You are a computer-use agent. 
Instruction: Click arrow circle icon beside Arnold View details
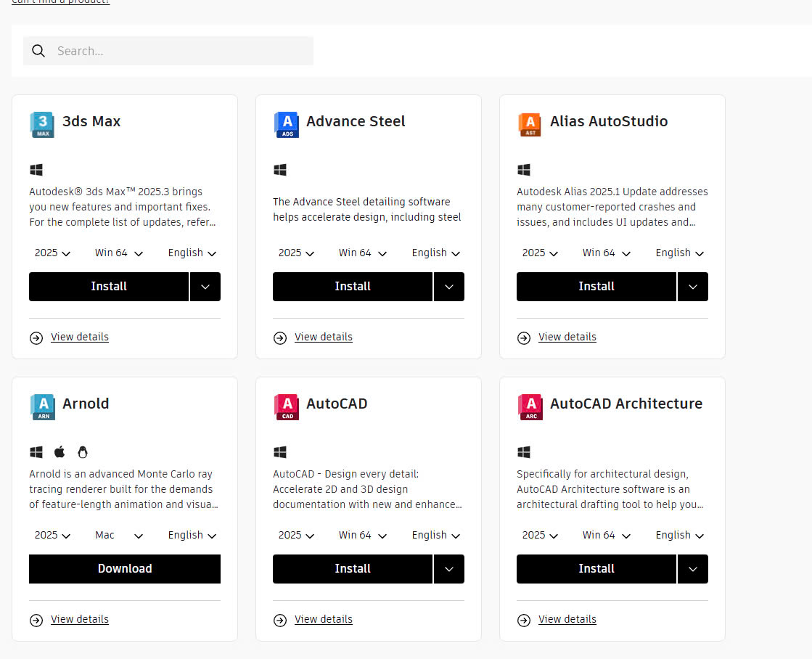point(36,620)
